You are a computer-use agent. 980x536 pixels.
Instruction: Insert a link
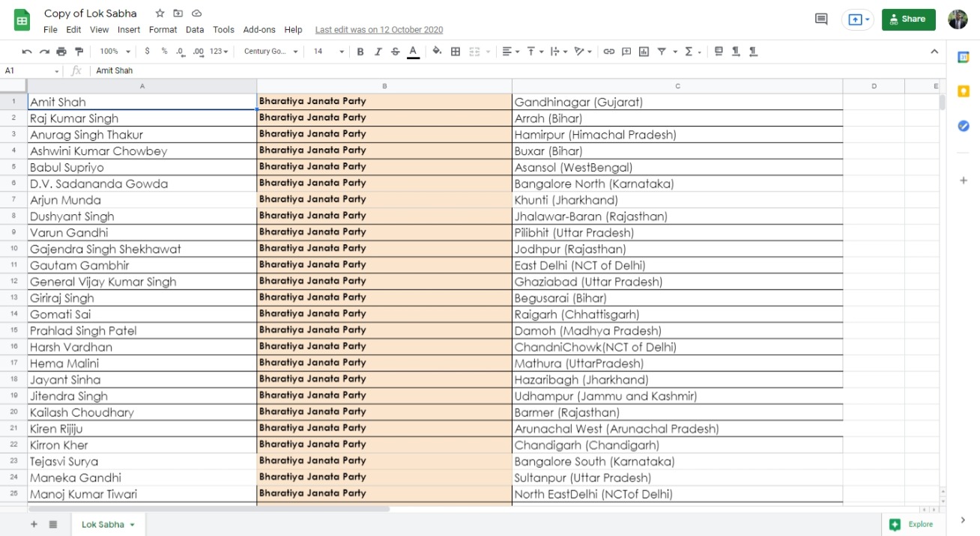point(609,52)
